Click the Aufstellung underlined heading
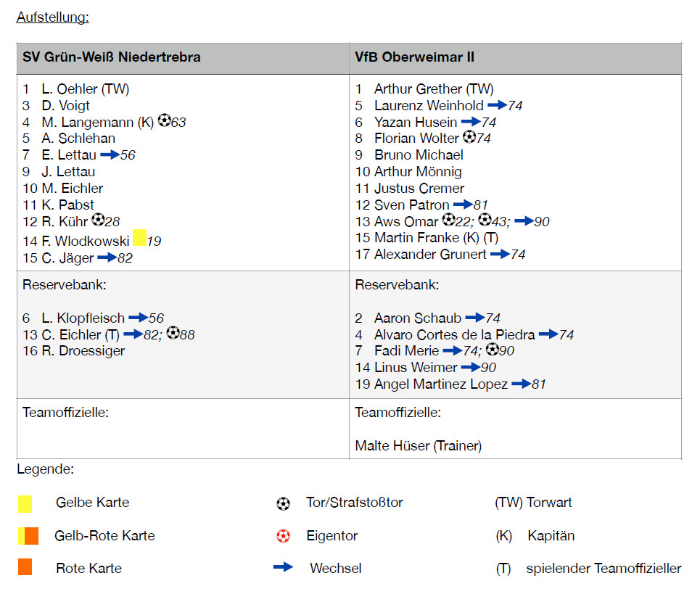The height and width of the screenshot is (602, 700). point(52,17)
